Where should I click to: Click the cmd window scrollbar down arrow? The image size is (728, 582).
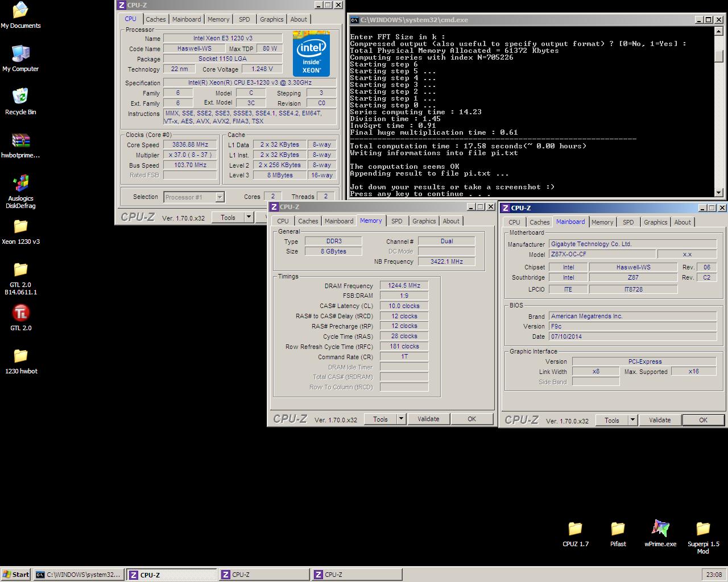(x=719, y=193)
